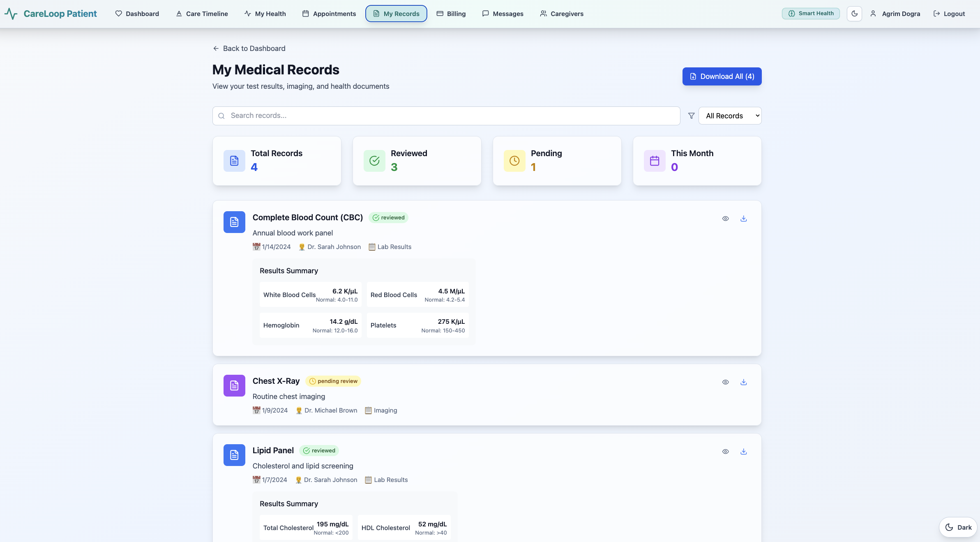Click the CareLoop Patient logo icon

(x=11, y=14)
